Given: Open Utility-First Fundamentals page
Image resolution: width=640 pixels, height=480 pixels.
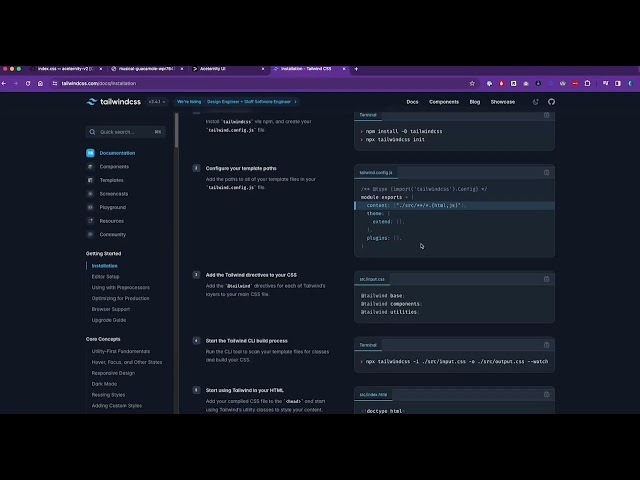Looking at the screenshot, I should [x=121, y=351].
